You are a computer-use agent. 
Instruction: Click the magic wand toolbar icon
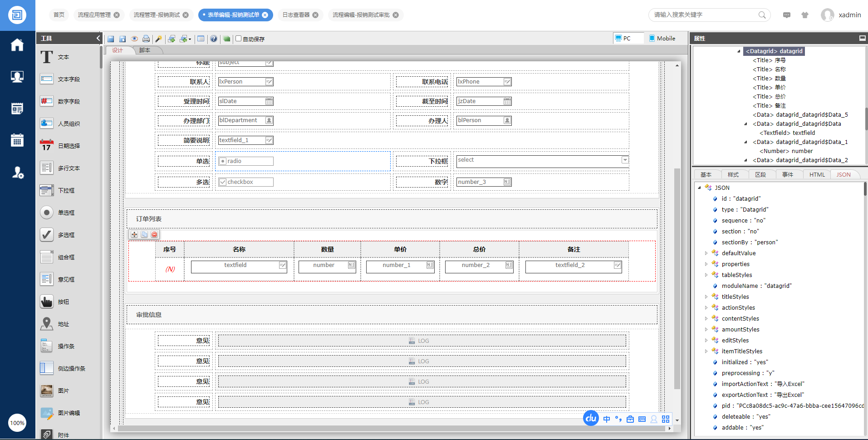pyautogui.click(x=158, y=39)
